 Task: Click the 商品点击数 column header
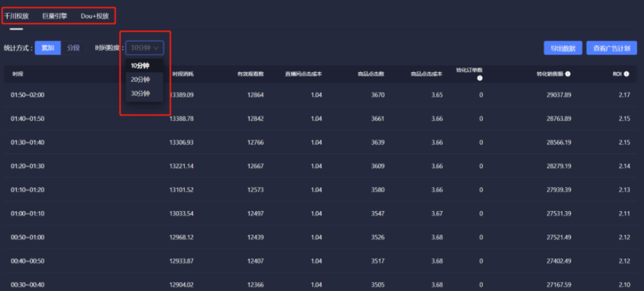(371, 74)
